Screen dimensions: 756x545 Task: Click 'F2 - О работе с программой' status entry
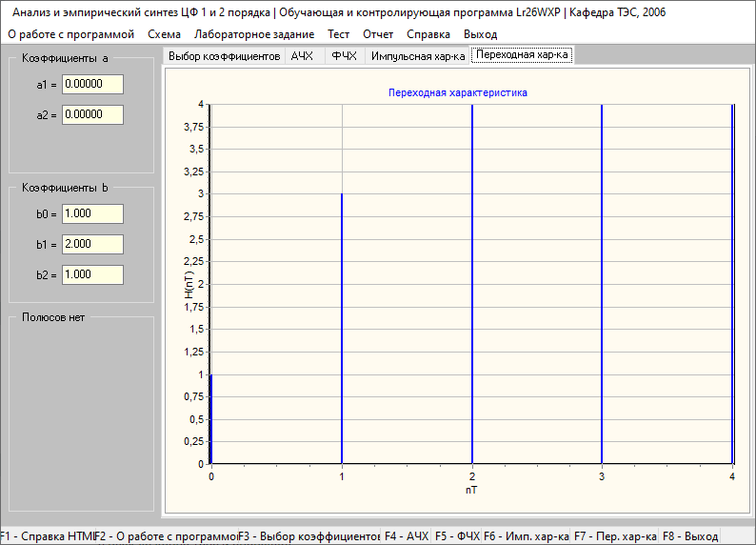click(167, 536)
